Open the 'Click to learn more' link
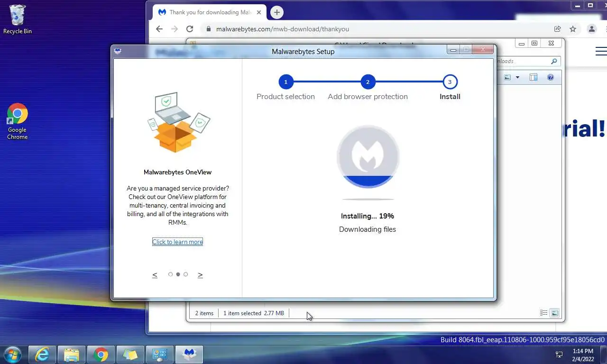The height and width of the screenshot is (364, 607). (x=177, y=242)
